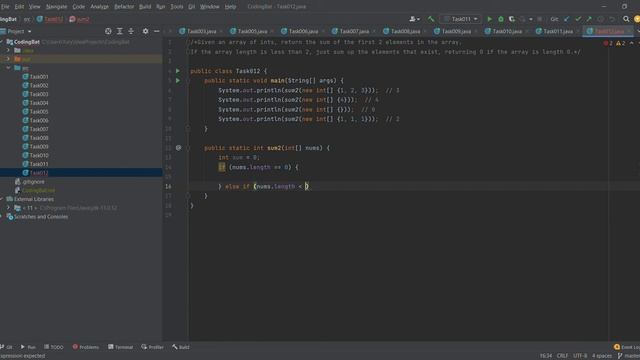The height and width of the screenshot is (360, 640).
Task: Open Project panel gear options
Action: 145,31
